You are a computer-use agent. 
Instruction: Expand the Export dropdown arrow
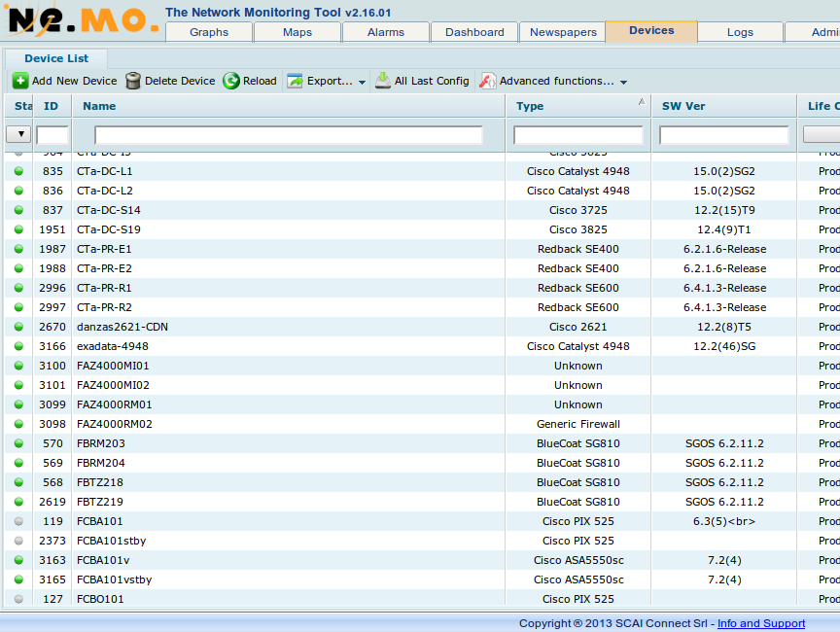pos(362,82)
